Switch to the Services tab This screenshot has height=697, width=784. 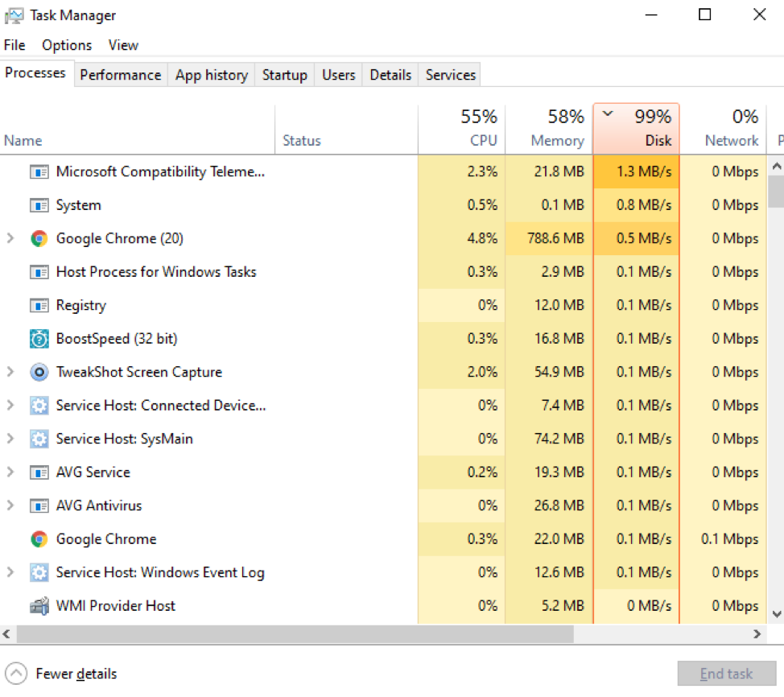451,75
